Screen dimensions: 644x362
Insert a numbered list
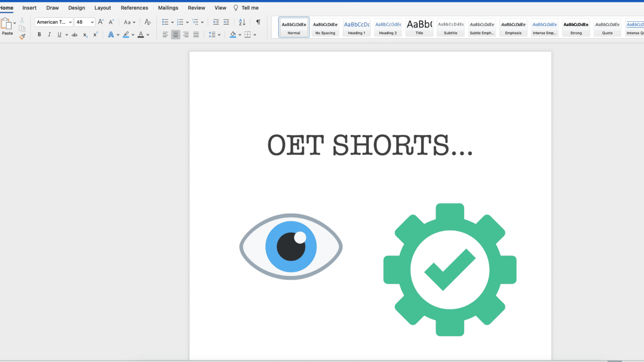click(180, 22)
